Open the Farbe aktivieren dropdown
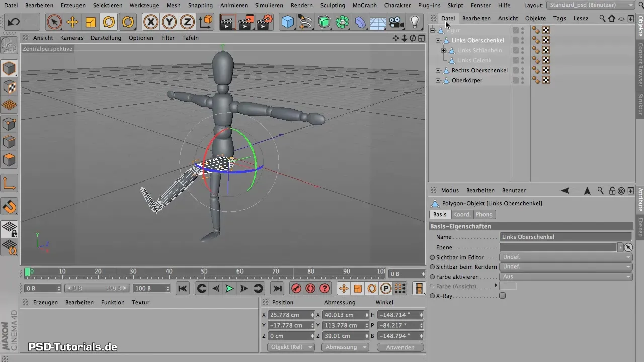This screenshot has height=362, width=644. tap(566, 277)
